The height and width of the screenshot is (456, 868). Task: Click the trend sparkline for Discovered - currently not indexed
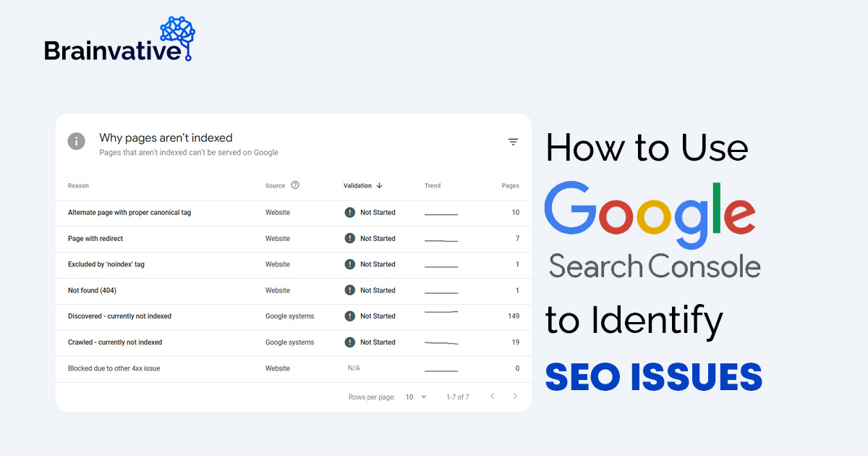coord(441,313)
